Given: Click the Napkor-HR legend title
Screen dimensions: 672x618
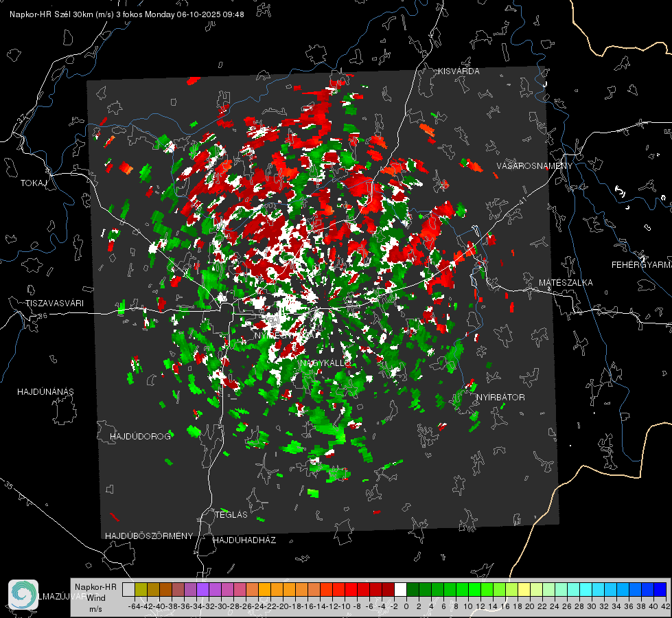Looking at the screenshot, I should click(x=95, y=586).
